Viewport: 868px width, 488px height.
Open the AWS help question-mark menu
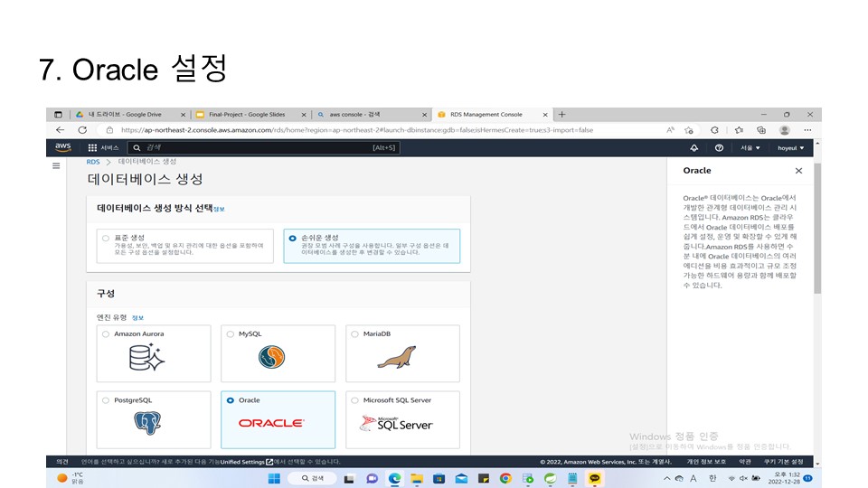click(x=719, y=147)
